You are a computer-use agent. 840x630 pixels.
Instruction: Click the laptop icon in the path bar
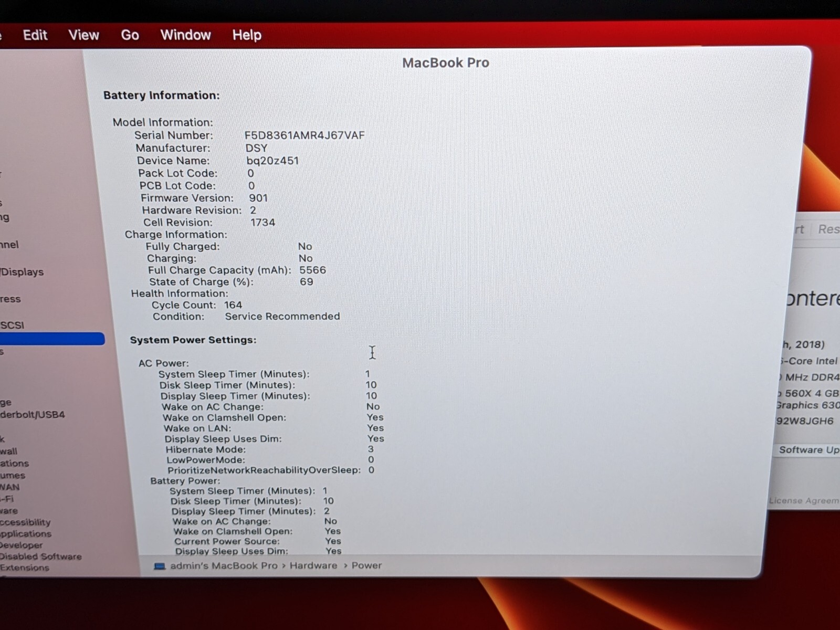tap(160, 566)
